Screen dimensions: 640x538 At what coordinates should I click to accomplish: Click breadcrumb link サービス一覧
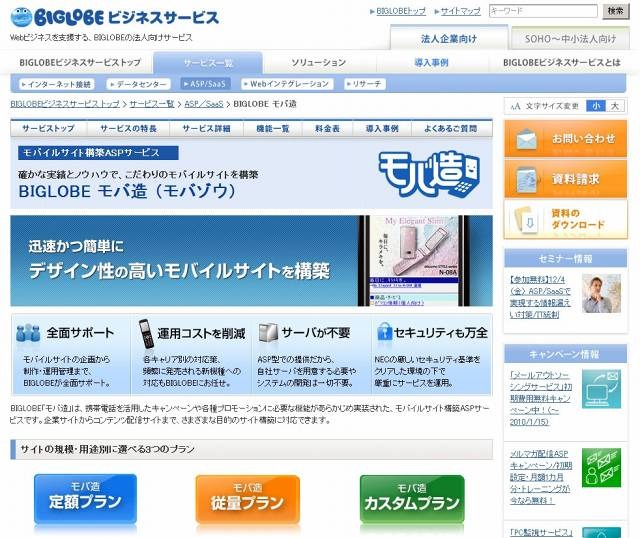[152, 104]
